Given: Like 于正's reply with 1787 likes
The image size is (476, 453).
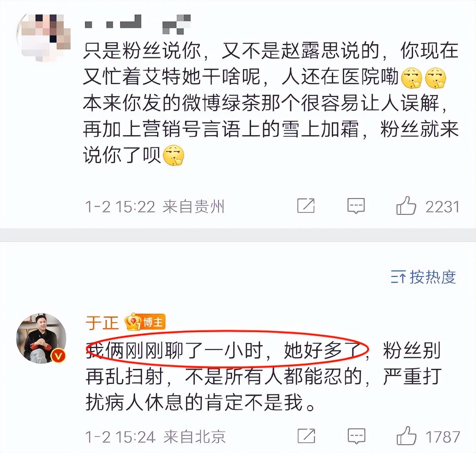Looking at the screenshot, I should [406, 436].
